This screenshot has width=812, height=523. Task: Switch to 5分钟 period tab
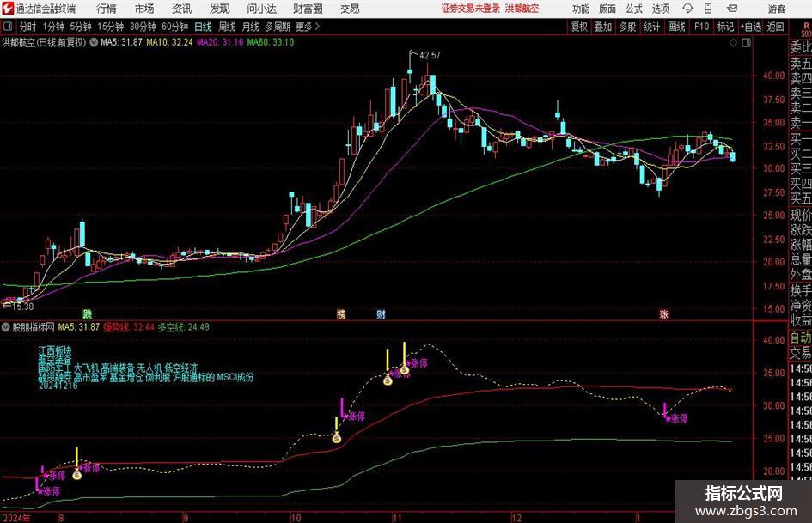click(x=80, y=27)
